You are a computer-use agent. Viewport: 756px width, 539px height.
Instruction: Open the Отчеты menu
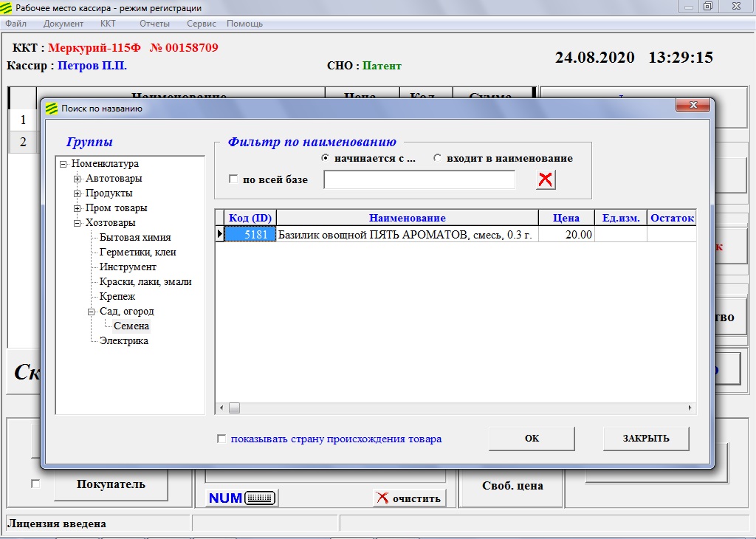(154, 24)
